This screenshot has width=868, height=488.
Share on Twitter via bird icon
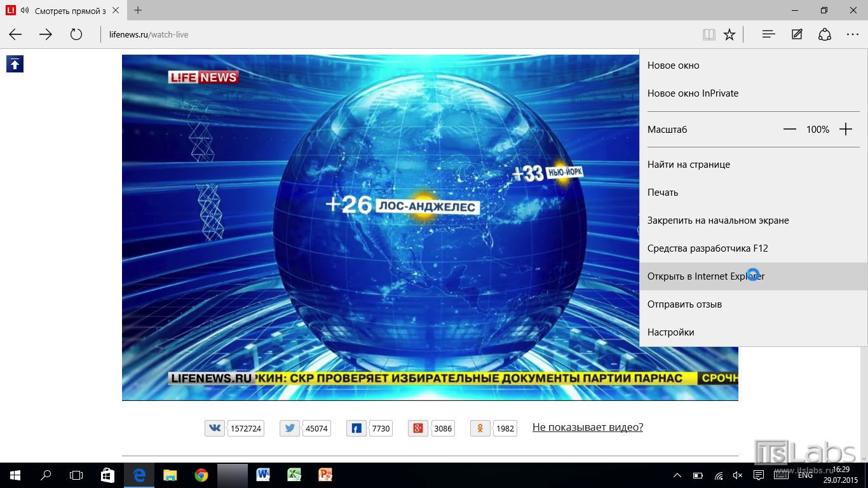(x=290, y=428)
